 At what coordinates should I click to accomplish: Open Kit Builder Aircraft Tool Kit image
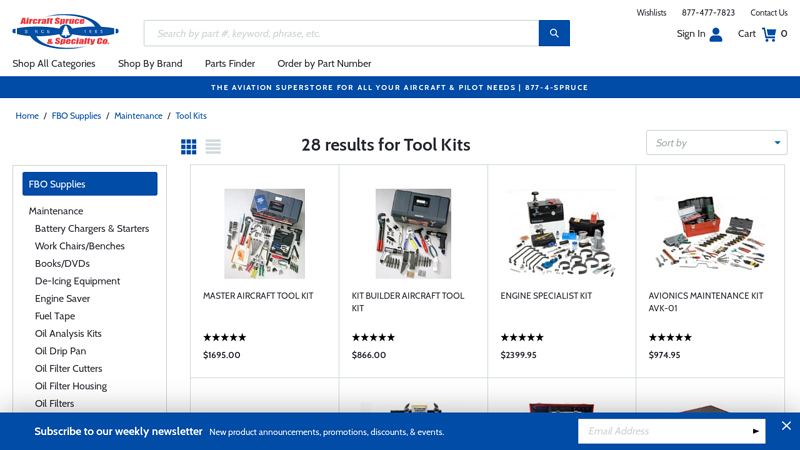[x=413, y=234]
